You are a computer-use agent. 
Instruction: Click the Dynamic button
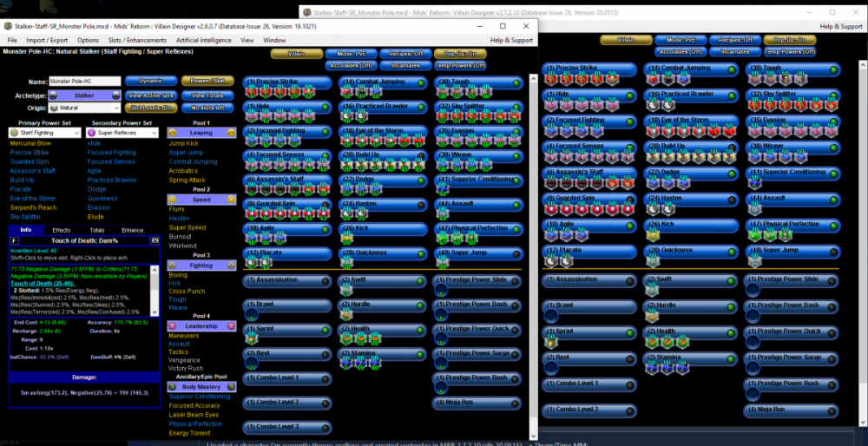click(x=151, y=81)
